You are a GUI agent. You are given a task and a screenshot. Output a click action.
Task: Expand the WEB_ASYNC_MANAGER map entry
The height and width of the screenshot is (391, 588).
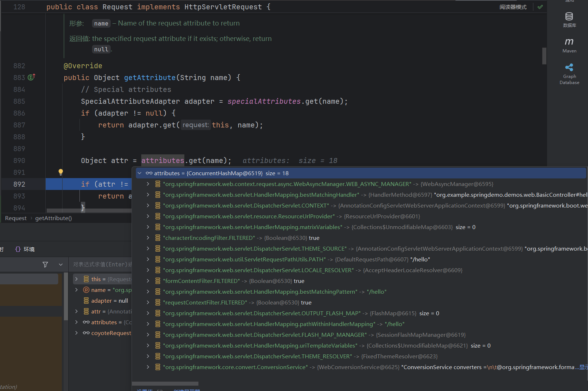pyautogui.click(x=148, y=184)
